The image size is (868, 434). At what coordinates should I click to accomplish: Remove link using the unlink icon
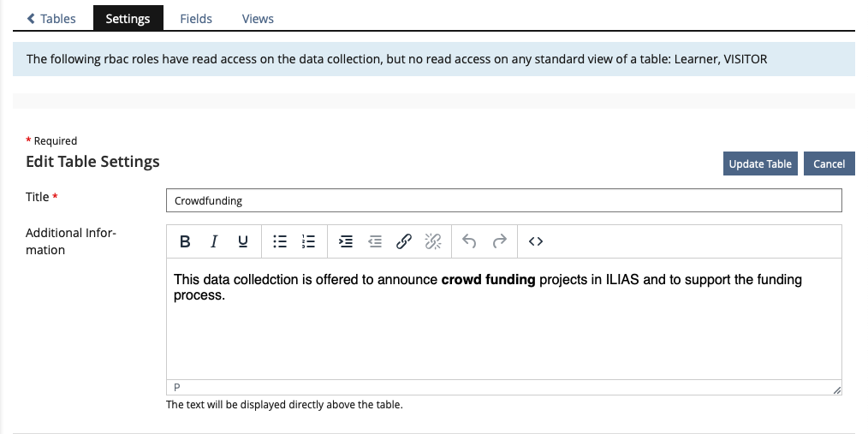[433, 242]
